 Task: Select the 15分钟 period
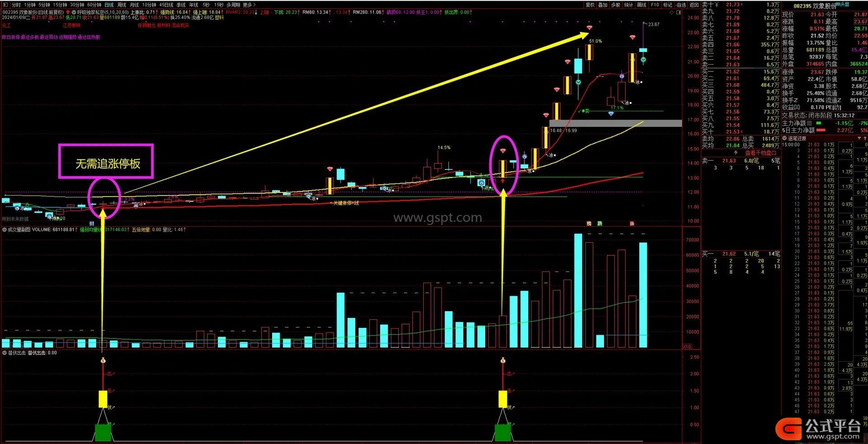click(60, 5)
